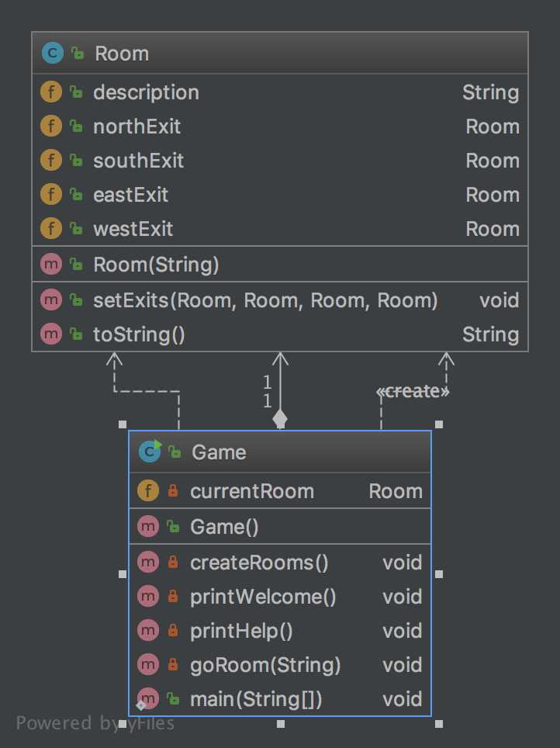Click the runnable class icon beside Game
Viewport: 560px width, 748px height.
point(149,452)
